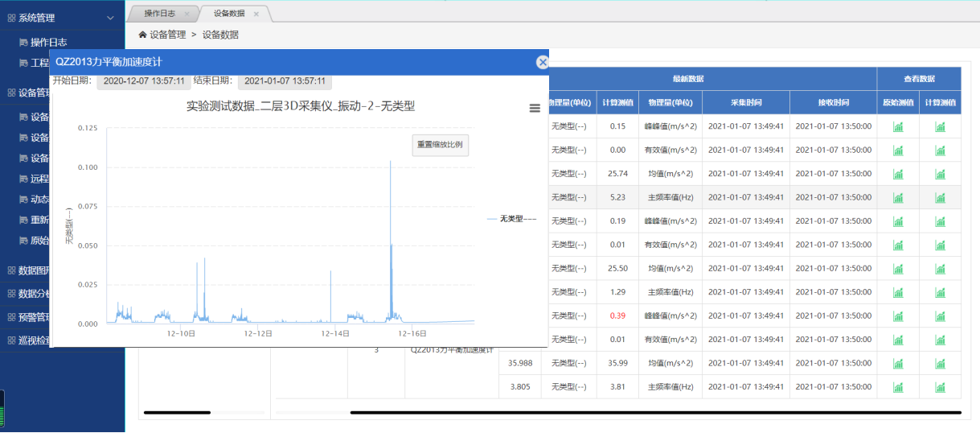Viewport: 980px width, 433px height.
Task: Click the home icon in breadcrumb
Action: [143, 35]
